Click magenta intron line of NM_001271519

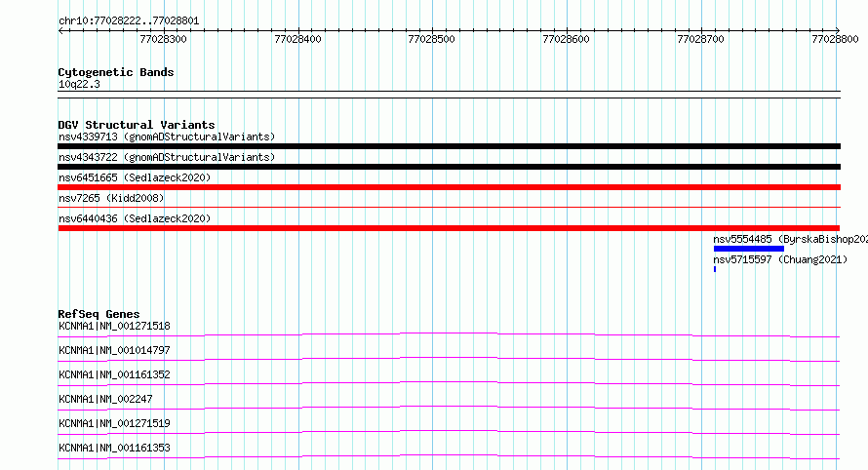pos(449,431)
